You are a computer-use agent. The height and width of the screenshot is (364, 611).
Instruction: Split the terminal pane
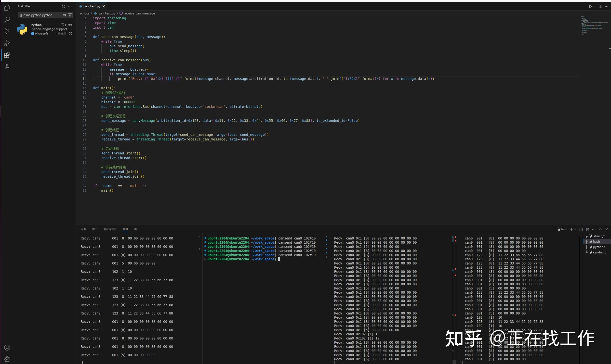[581, 229]
